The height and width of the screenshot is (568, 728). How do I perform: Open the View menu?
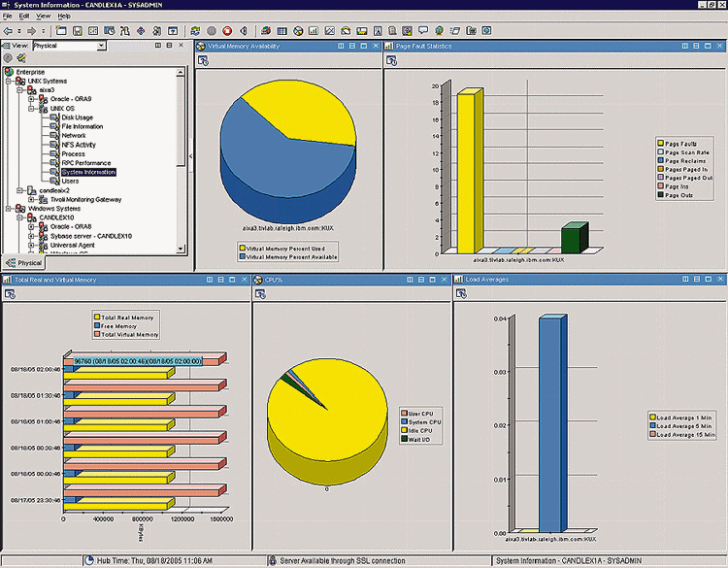(x=43, y=16)
